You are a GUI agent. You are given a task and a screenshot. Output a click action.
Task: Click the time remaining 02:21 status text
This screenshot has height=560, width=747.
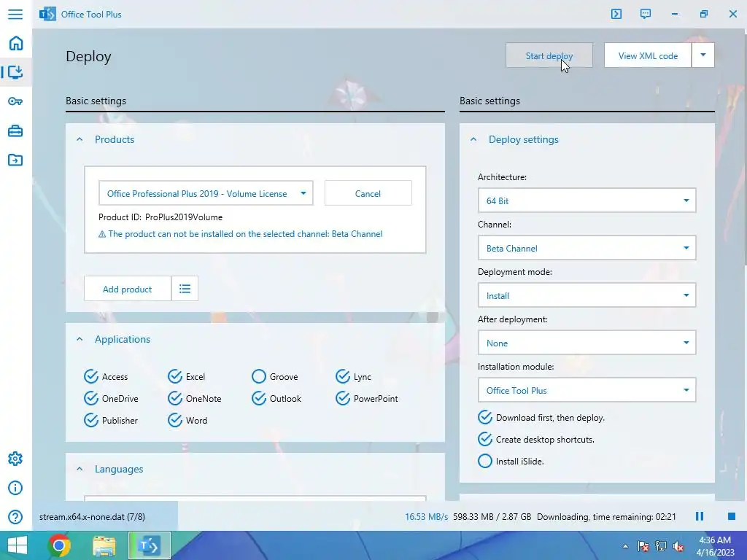coord(606,517)
